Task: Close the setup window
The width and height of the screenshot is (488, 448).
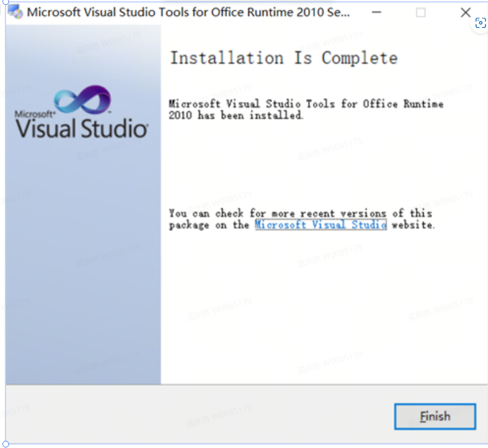Action: pos(466,13)
